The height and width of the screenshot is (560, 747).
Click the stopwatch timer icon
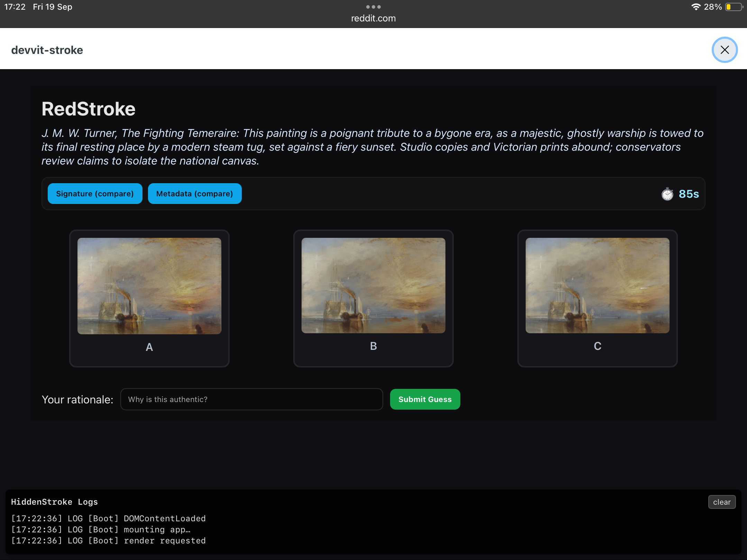click(667, 194)
